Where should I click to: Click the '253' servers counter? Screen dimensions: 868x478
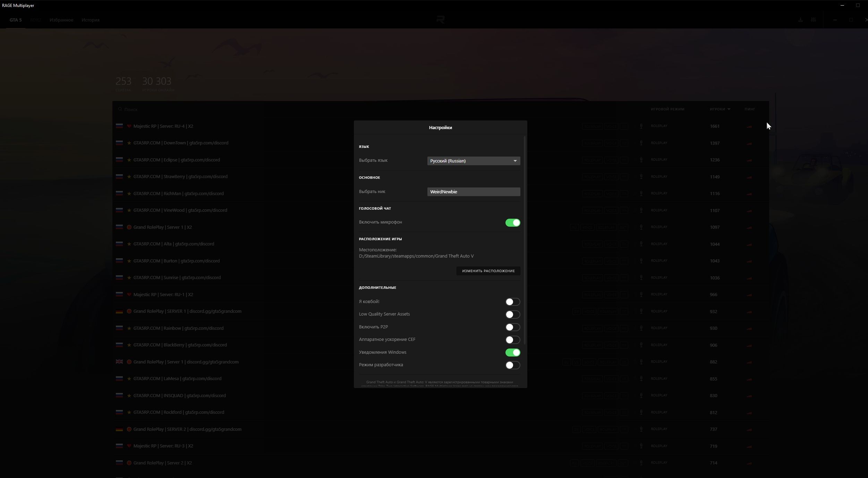tap(123, 81)
